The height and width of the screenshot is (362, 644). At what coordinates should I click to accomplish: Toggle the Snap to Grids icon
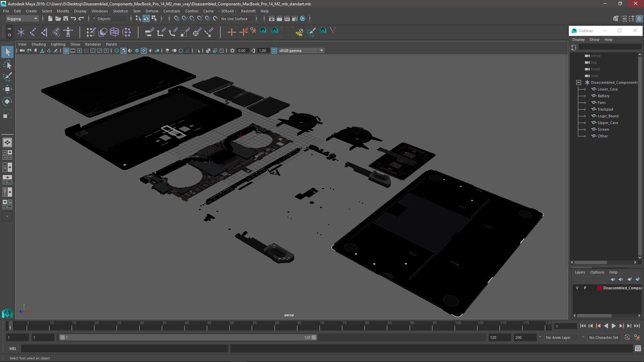pyautogui.click(x=177, y=19)
